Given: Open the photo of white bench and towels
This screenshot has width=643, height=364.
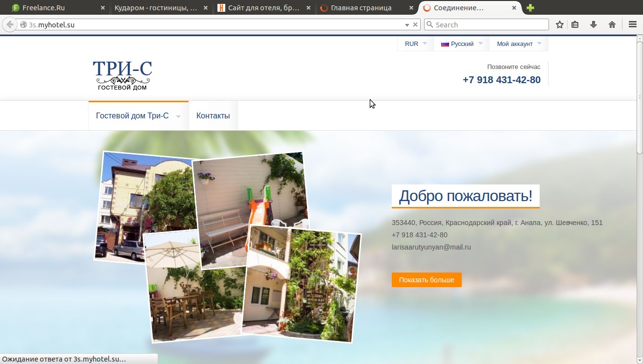Looking at the screenshot, I should point(250,209).
